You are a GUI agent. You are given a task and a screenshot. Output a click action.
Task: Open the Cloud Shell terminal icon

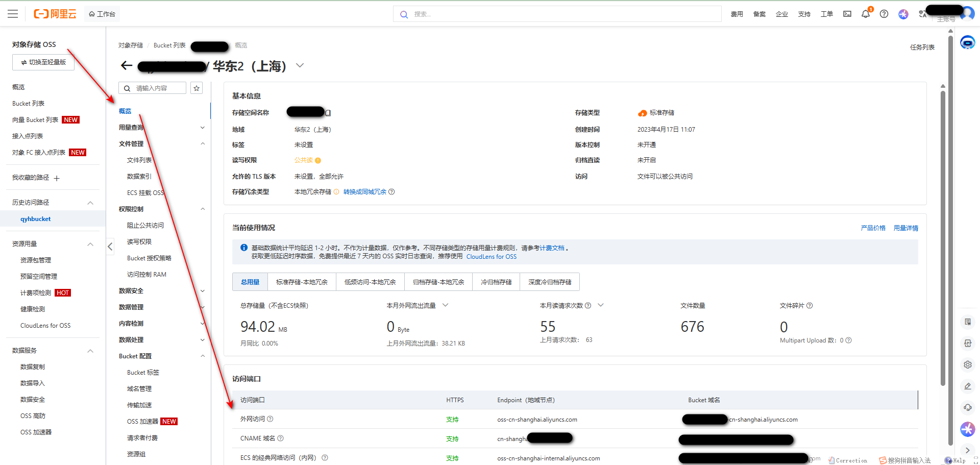click(x=847, y=14)
